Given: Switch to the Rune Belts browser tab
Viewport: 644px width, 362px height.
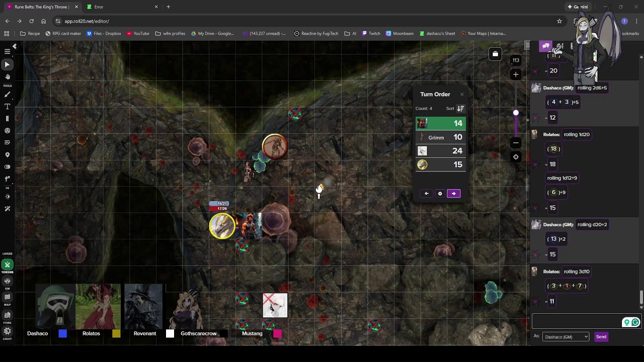Looking at the screenshot, I should point(41,7).
